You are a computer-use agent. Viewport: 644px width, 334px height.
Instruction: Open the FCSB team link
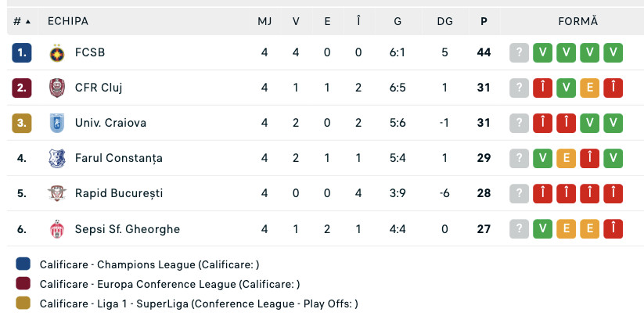[90, 52]
